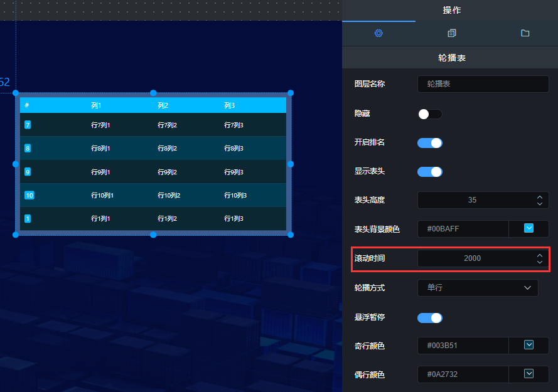Viewport: 558px width, 392px height.
Task: Select cell 行10列3
Action: [x=235, y=195]
